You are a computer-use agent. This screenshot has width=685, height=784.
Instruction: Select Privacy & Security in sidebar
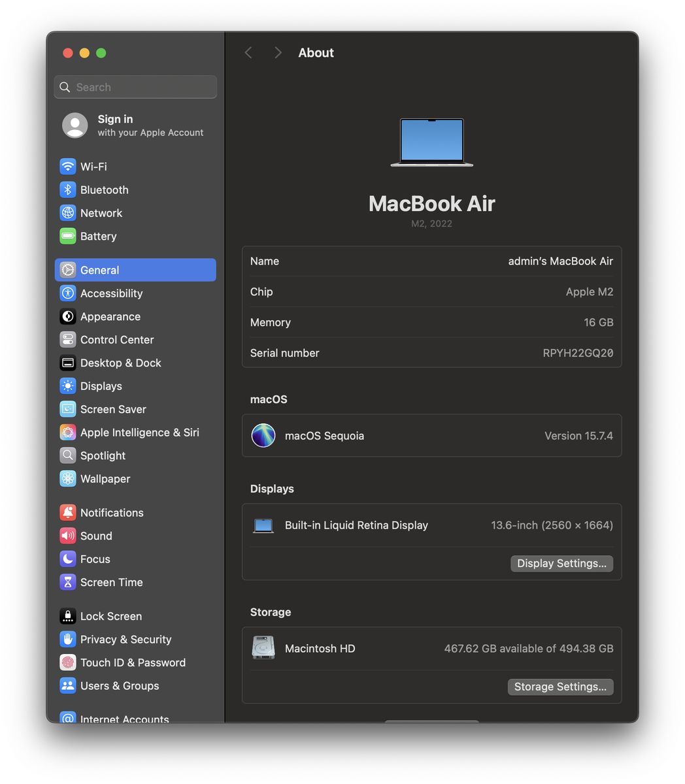(125, 640)
